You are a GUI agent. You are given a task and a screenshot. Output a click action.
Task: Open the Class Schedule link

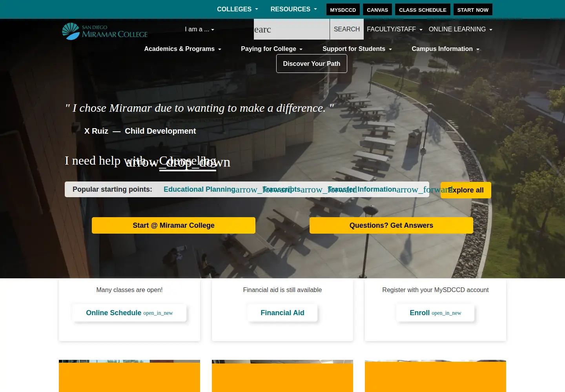point(423,10)
